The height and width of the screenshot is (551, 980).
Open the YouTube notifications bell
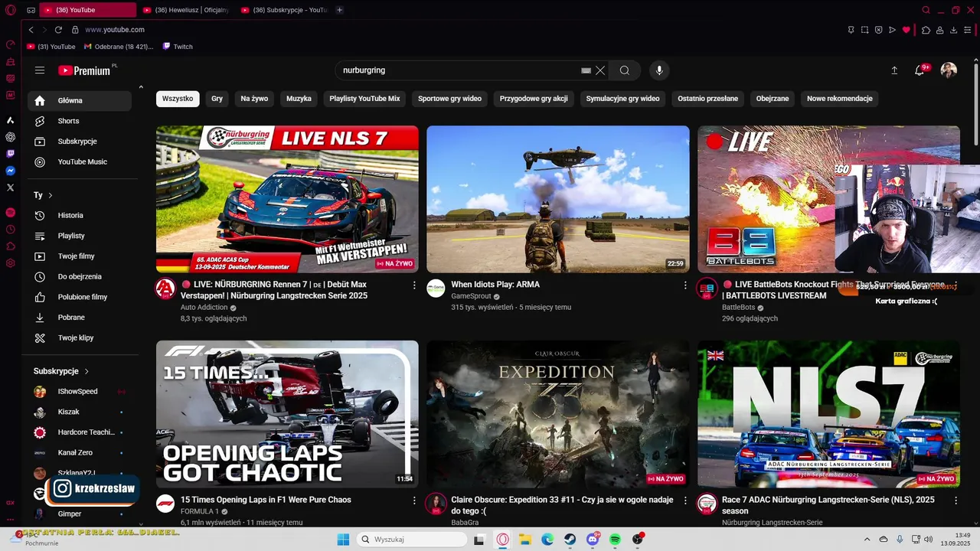[920, 70]
